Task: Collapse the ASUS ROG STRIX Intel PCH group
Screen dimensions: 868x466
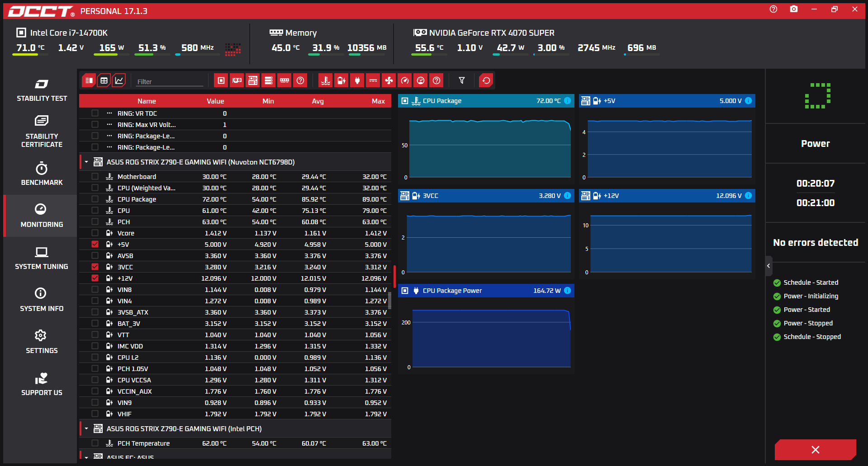Action: coord(86,428)
